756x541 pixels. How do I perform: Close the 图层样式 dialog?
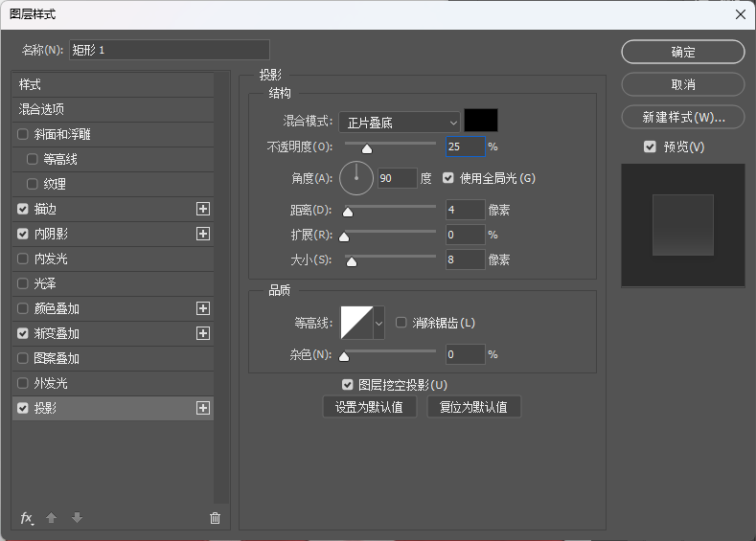point(741,14)
